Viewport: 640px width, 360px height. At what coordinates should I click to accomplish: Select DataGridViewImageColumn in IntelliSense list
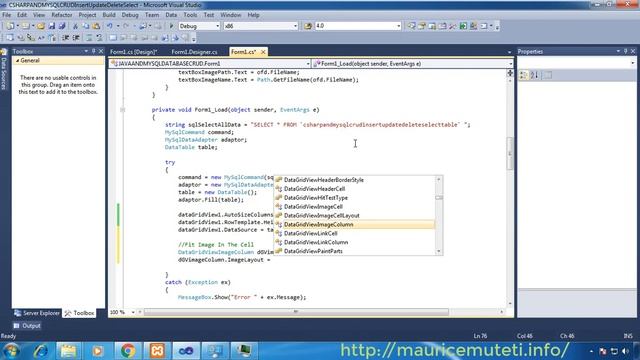pos(354,224)
